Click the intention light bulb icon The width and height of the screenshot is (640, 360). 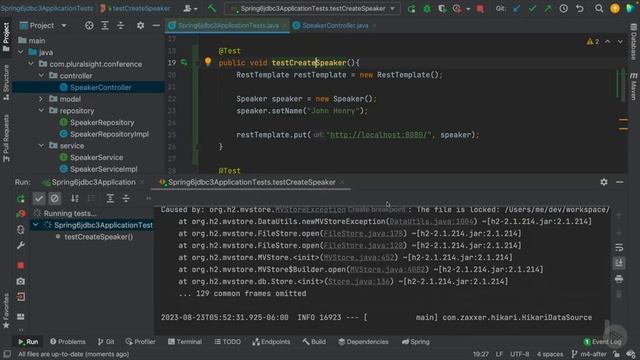click(208, 62)
